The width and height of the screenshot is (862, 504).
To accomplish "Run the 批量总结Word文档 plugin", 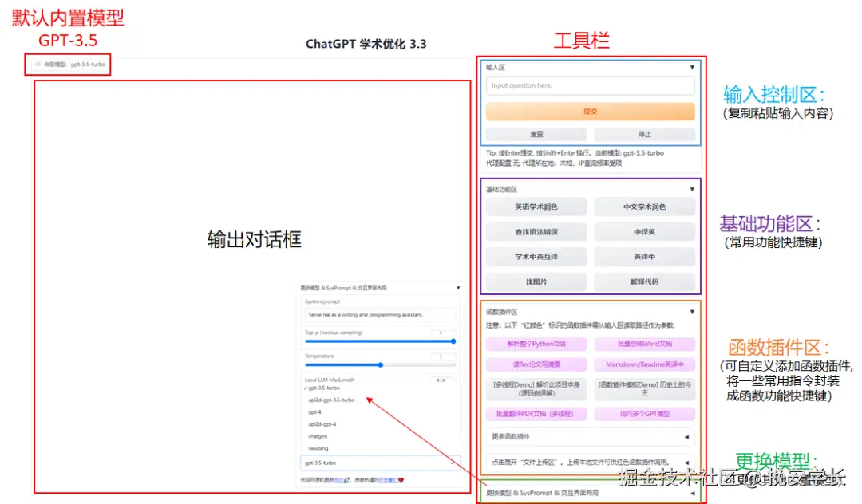I will (644, 344).
